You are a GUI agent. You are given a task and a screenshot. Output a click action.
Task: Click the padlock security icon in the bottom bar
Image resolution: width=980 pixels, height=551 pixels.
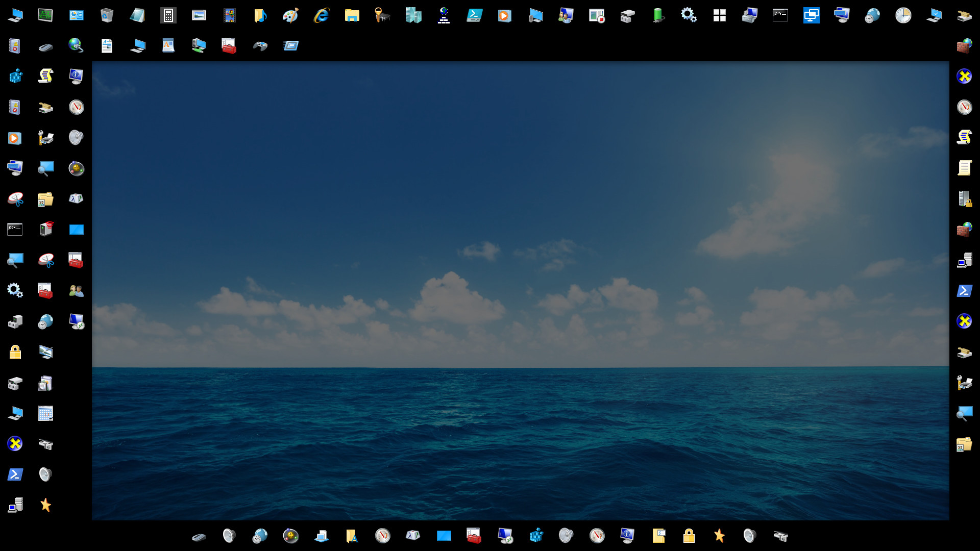(x=689, y=536)
